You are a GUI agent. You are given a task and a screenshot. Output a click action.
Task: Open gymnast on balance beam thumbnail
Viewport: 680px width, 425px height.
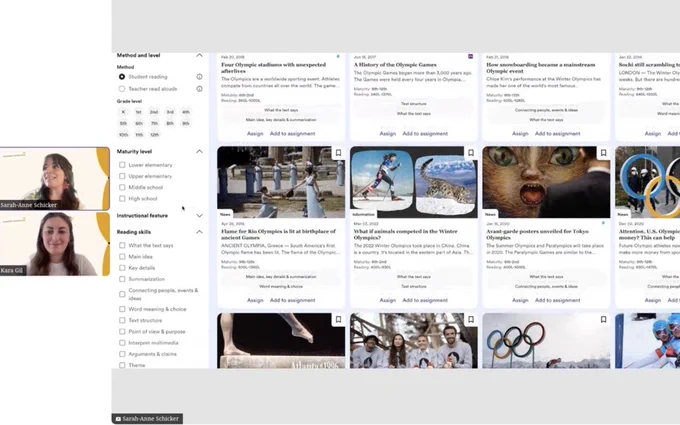pyautogui.click(x=281, y=341)
